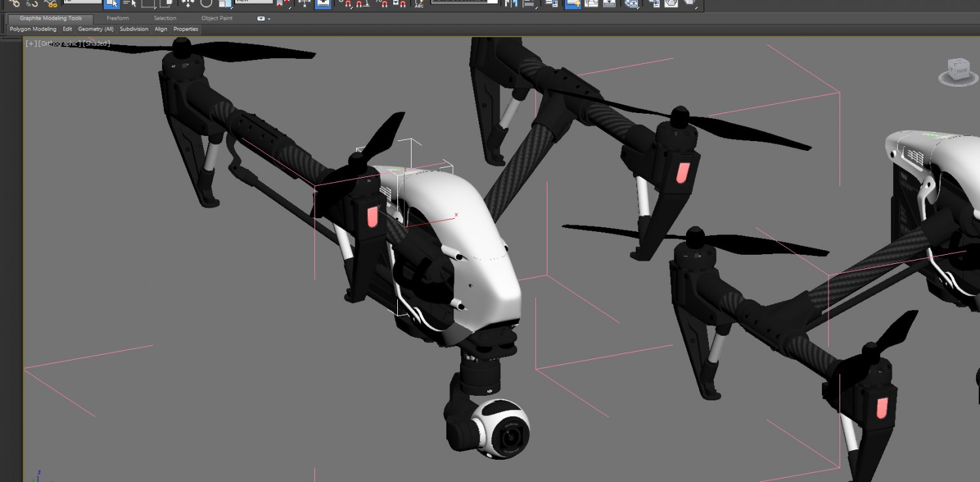Expand the Geometry (All) panel
This screenshot has height=482, width=980.
tap(95, 29)
